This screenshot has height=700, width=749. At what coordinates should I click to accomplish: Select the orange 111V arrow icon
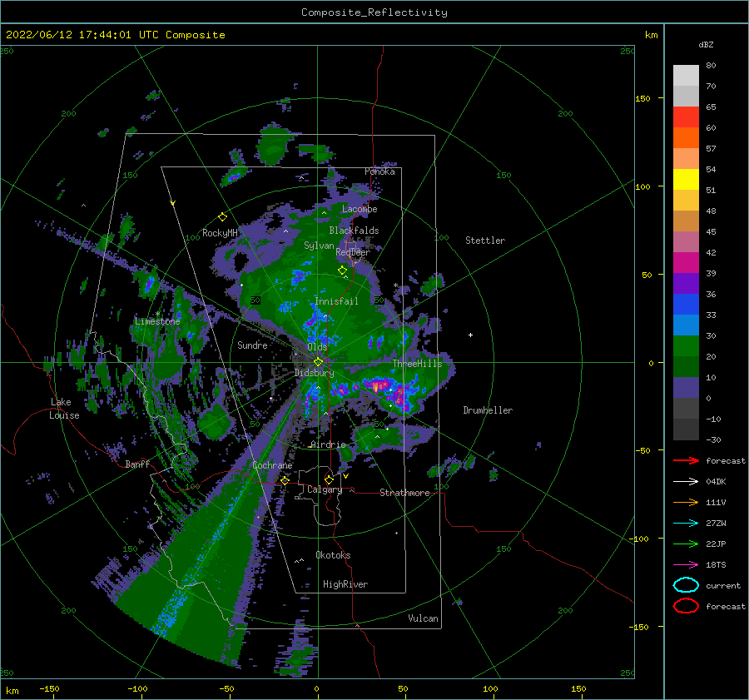point(686,502)
